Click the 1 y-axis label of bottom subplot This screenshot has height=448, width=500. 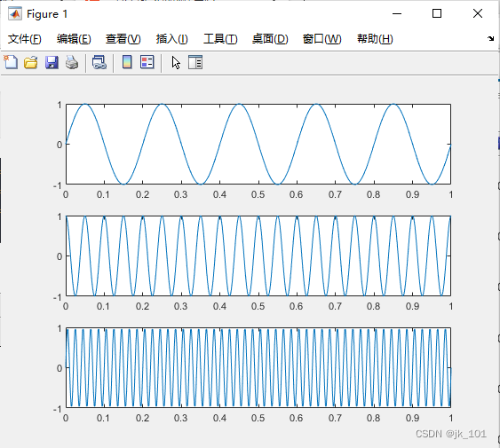pos(60,328)
